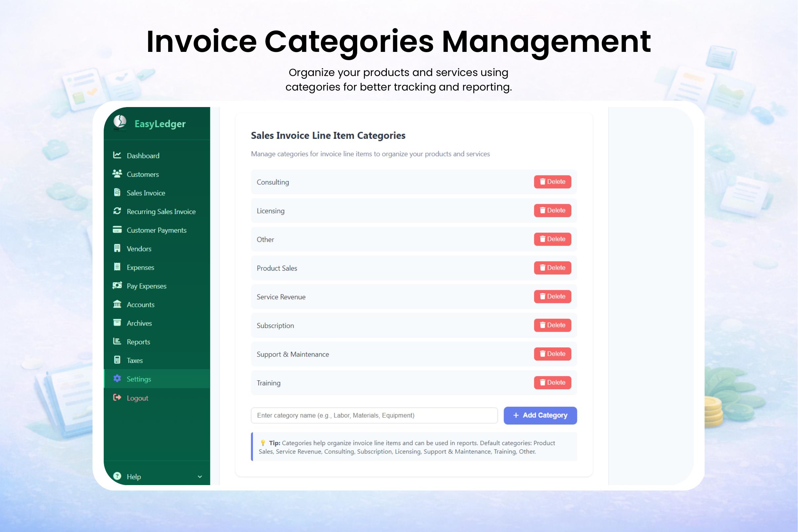Open the Taxes page
Viewport: 798px width, 532px height.
(157, 361)
